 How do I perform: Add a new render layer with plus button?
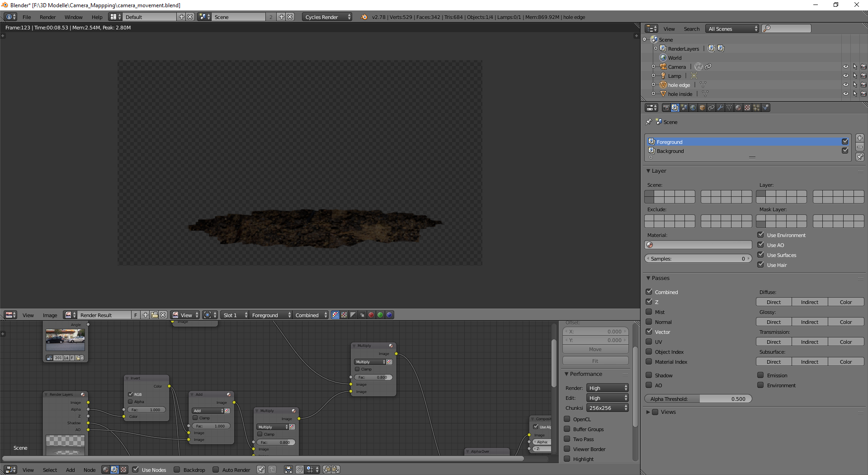pyautogui.click(x=860, y=138)
